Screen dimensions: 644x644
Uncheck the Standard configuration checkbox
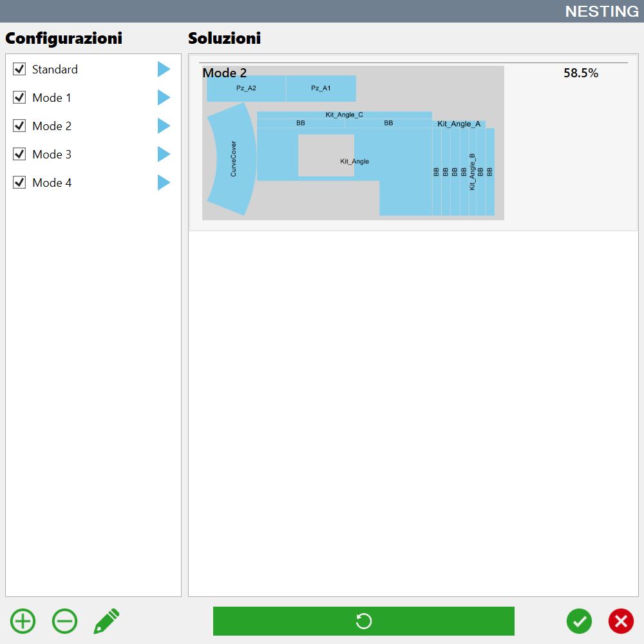(x=19, y=69)
